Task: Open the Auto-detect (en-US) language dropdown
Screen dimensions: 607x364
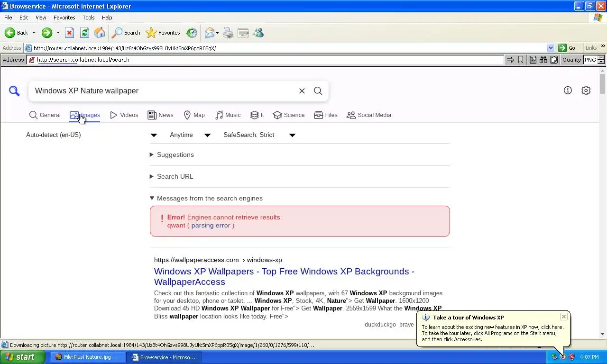Action: 92,135
